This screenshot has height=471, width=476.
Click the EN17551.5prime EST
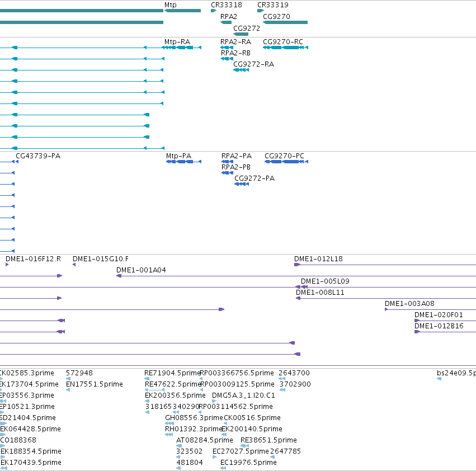pyautogui.click(x=68, y=390)
